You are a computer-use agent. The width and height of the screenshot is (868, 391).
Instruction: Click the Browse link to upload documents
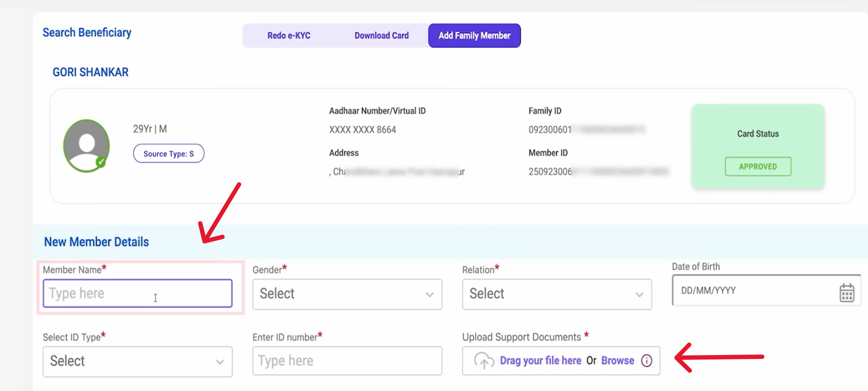pos(618,361)
